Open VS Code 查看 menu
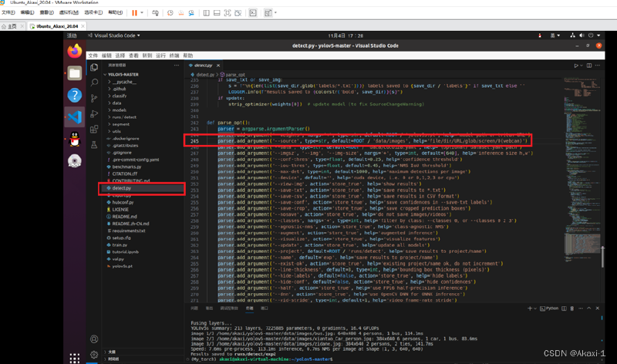617x364 pixels. point(133,56)
